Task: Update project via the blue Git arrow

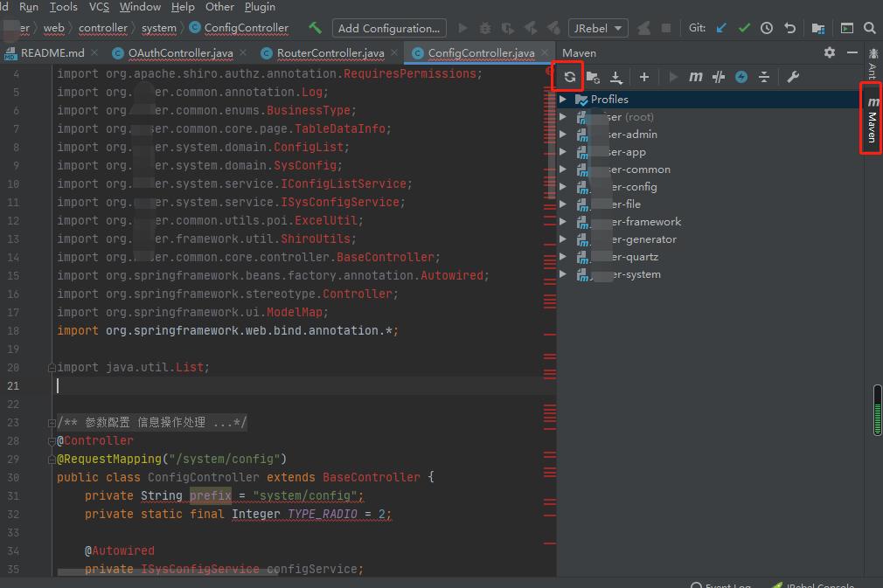Action: pos(720,28)
